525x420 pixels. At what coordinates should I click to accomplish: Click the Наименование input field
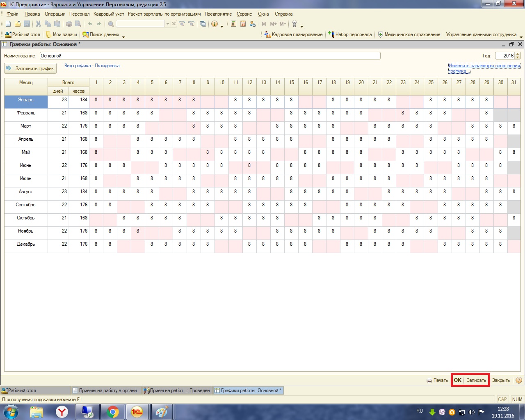click(x=210, y=56)
